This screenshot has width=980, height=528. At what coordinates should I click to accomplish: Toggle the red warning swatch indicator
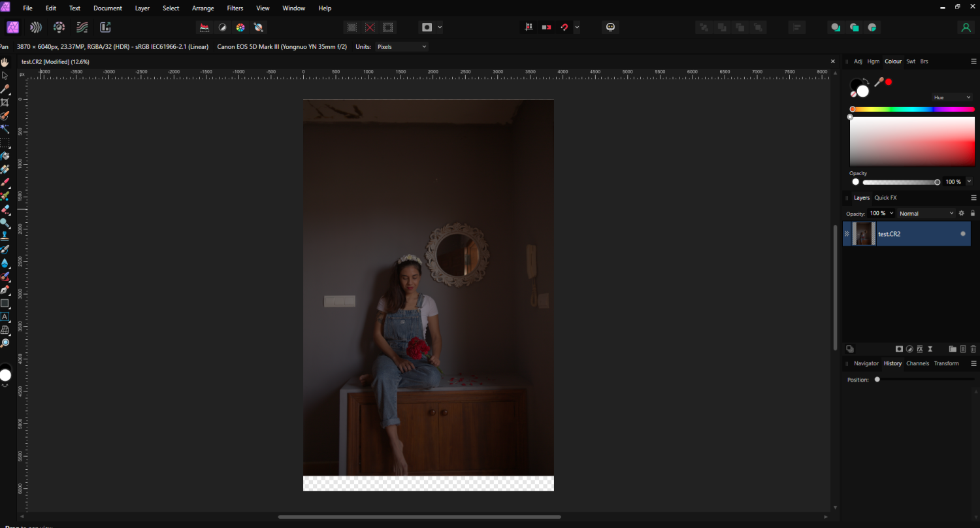coord(889,81)
